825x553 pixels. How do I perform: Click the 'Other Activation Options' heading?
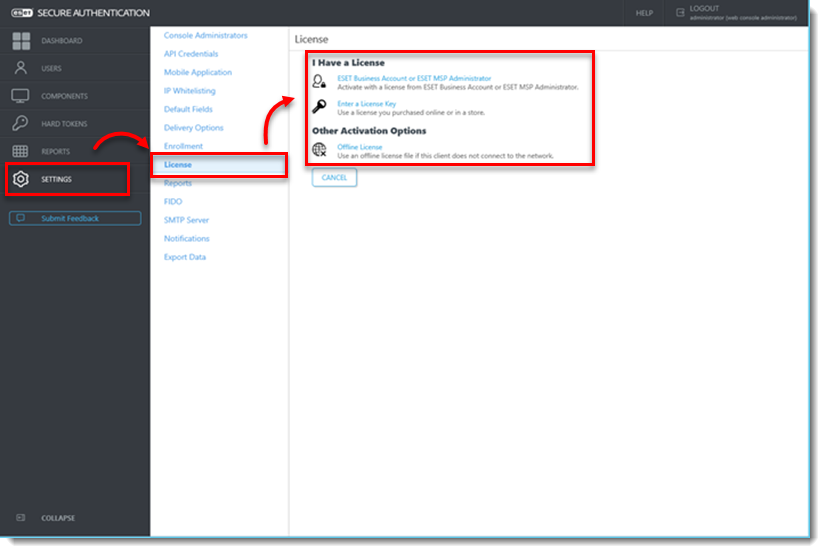pyautogui.click(x=369, y=130)
